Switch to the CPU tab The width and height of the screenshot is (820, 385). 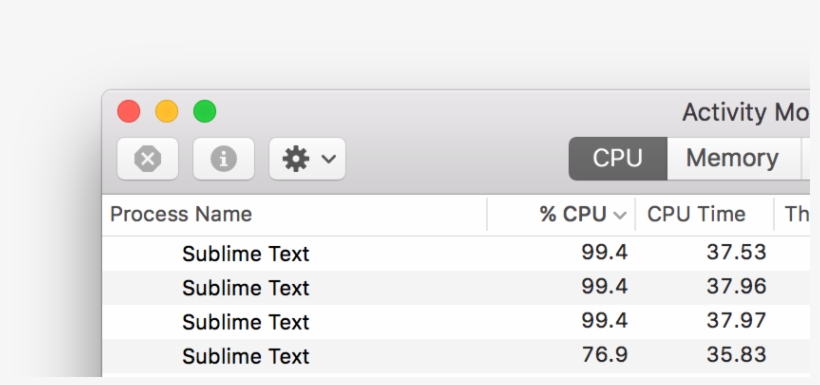point(618,158)
